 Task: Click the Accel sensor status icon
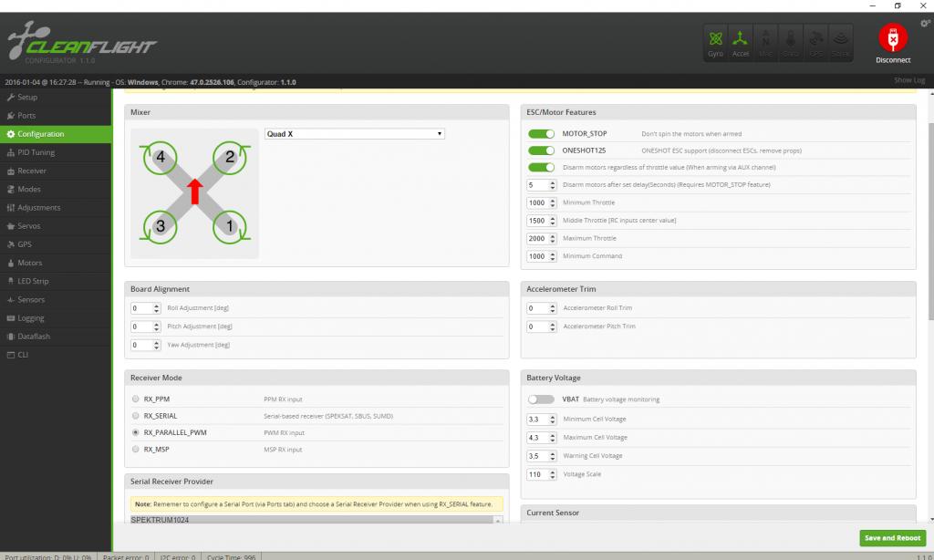tap(740, 43)
